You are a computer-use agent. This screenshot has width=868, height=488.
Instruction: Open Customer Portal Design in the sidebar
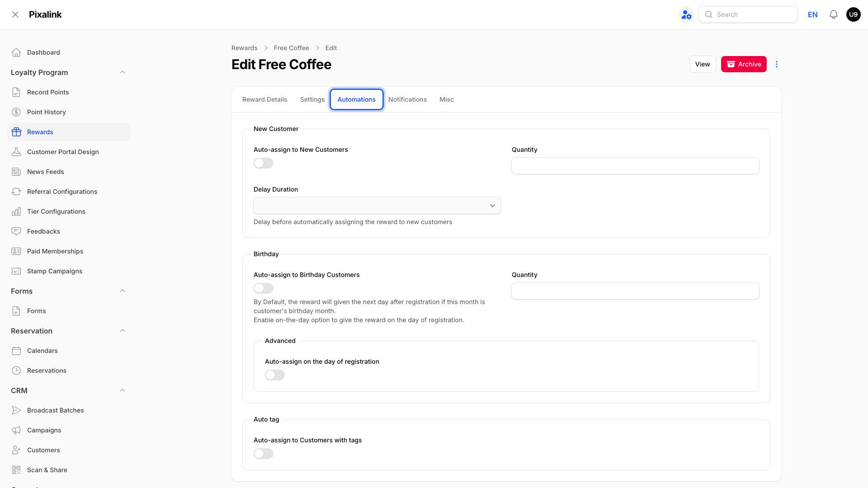coord(69,152)
